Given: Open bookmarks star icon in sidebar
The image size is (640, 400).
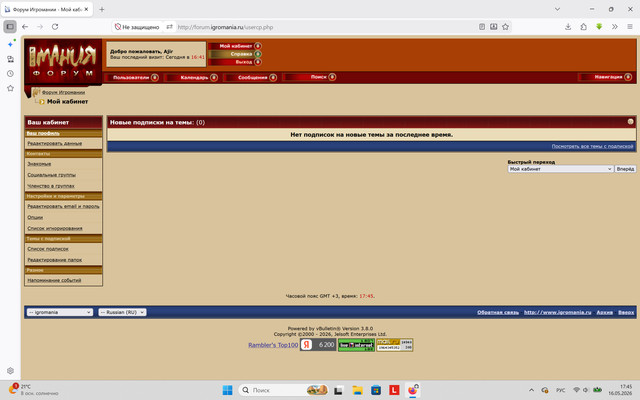Looking at the screenshot, I should (x=11, y=88).
